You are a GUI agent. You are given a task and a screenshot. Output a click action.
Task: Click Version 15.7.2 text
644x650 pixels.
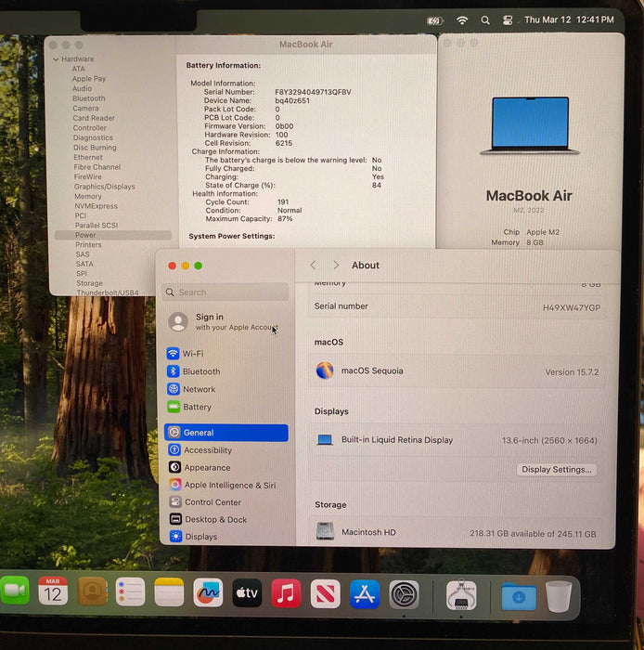[572, 372]
